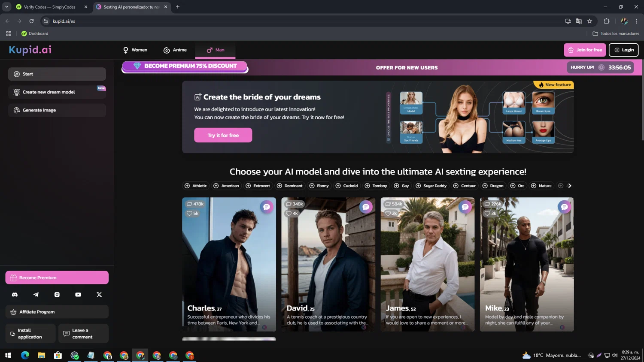
Task: Click the page vertical scrollbar
Action: [x=642, y=100]
